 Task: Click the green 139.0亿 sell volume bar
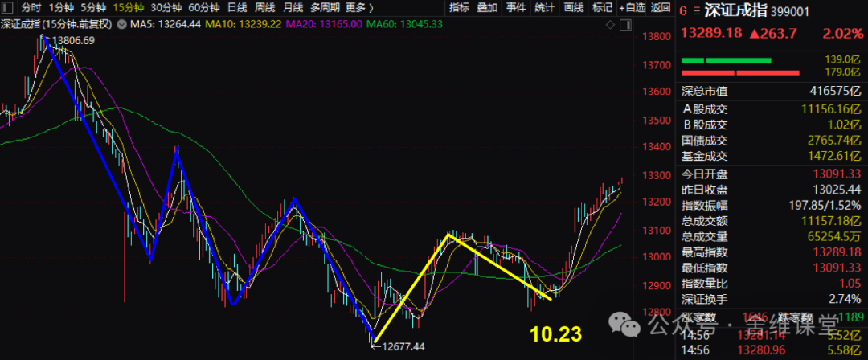point(726,59)
